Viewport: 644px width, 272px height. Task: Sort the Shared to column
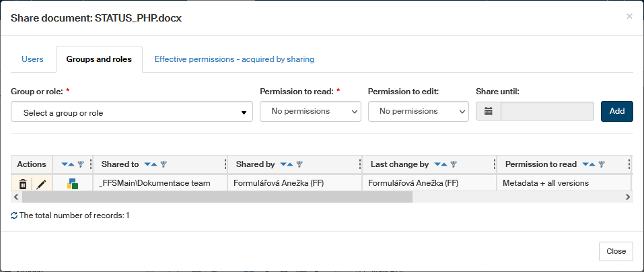[151, 164]
